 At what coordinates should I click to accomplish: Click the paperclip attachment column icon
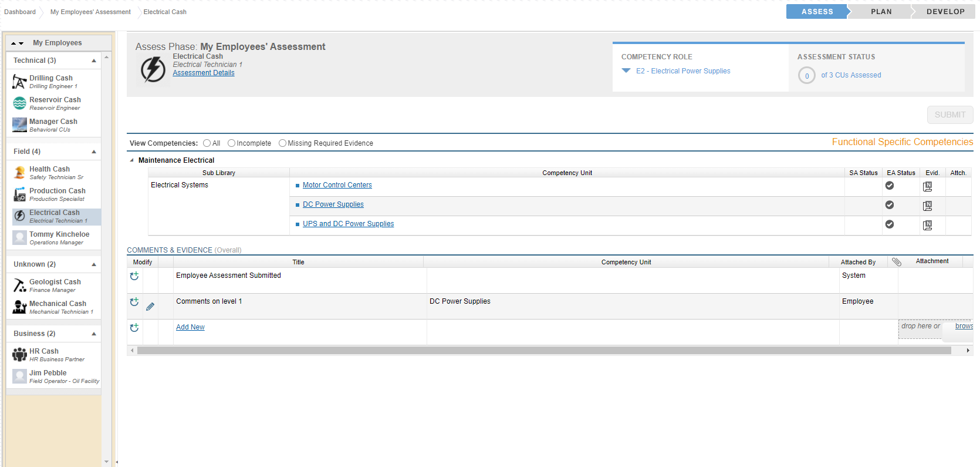[x=896, y=262]
